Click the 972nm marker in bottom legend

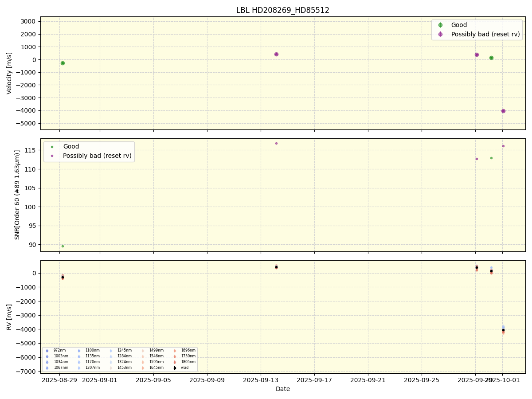tap(47, 351)
